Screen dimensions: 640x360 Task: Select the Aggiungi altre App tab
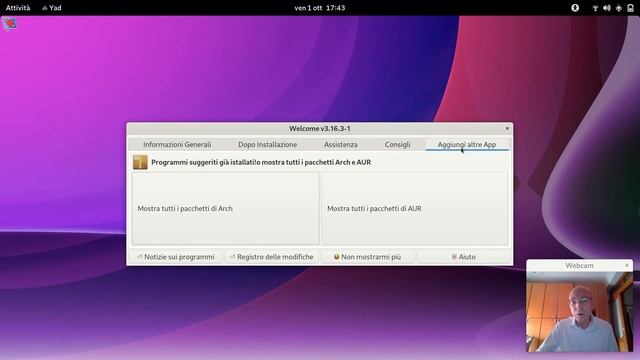467,144
